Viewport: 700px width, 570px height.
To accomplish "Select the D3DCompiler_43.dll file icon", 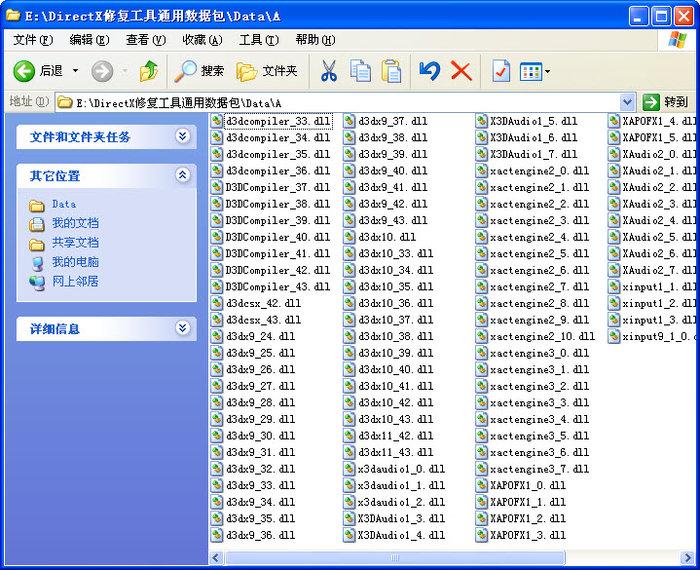I will point(217,287).
